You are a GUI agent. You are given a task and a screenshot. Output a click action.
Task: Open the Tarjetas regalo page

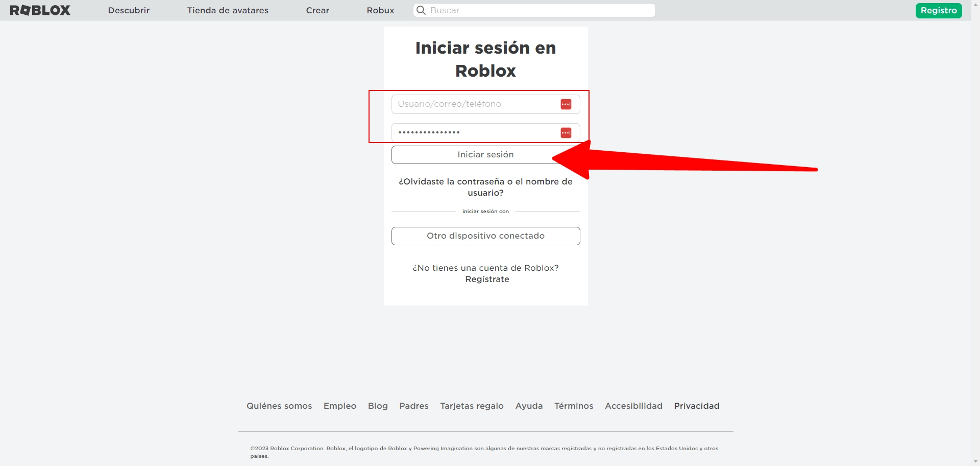pos(472,406)
